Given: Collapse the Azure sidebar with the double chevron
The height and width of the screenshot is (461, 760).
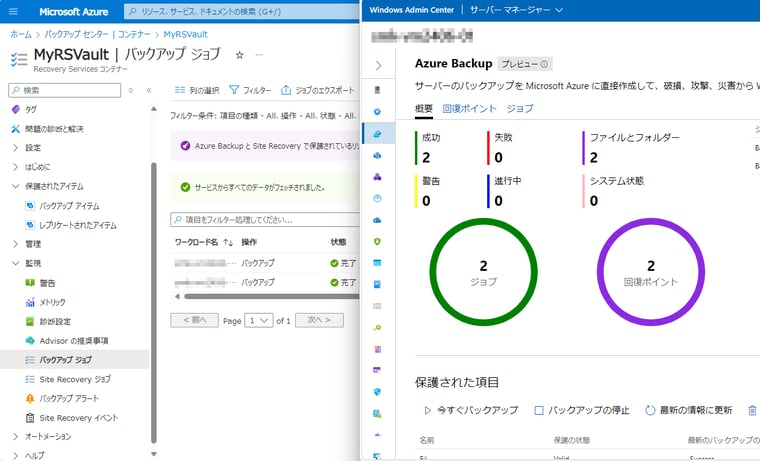Looking at the screenshot, I should [149, 90].
